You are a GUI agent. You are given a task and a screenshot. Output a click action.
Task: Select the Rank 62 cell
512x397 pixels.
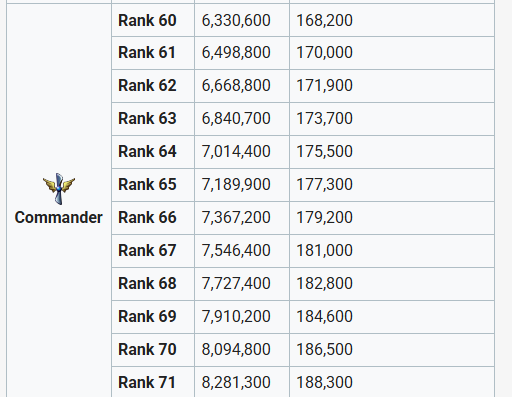153,86
